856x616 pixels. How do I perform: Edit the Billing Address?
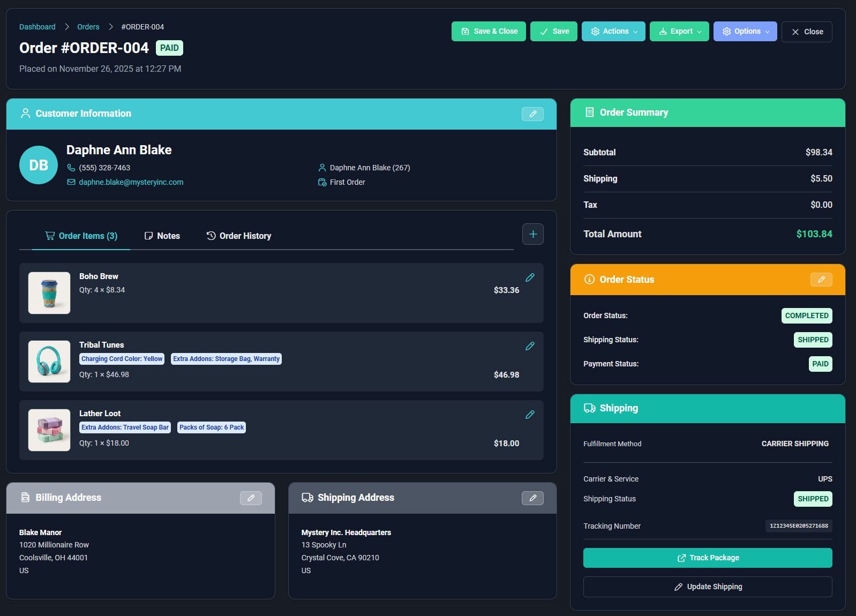pos(251,498)
